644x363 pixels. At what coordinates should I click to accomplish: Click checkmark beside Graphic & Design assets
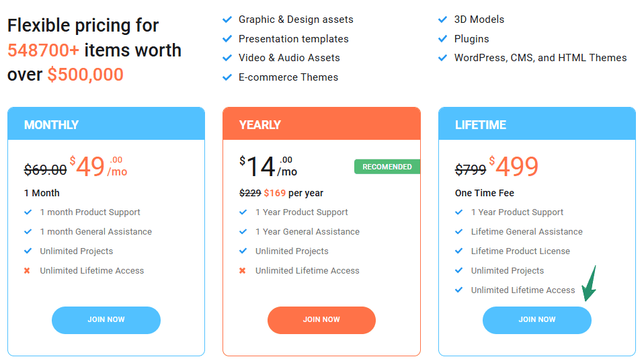click(227, 19)
